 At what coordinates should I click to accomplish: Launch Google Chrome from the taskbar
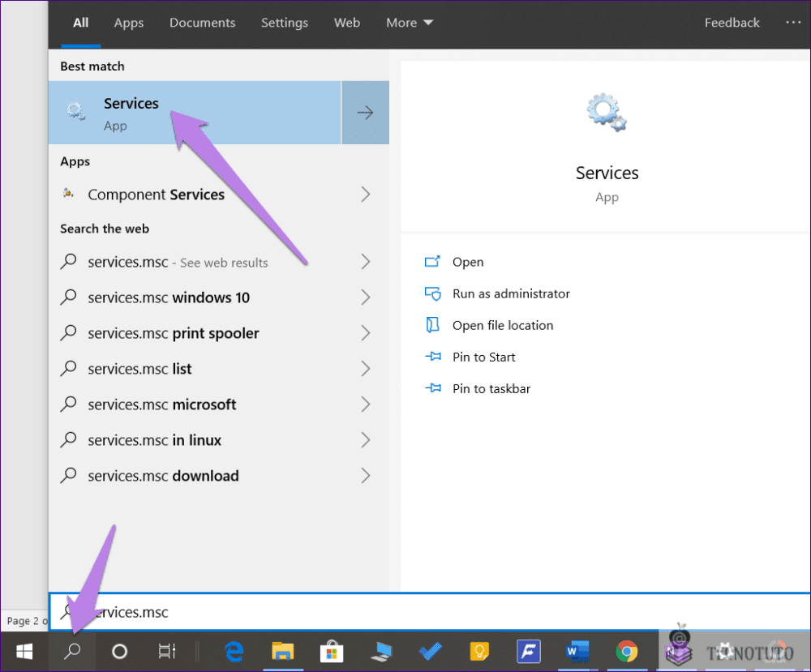tap(626, 651)
